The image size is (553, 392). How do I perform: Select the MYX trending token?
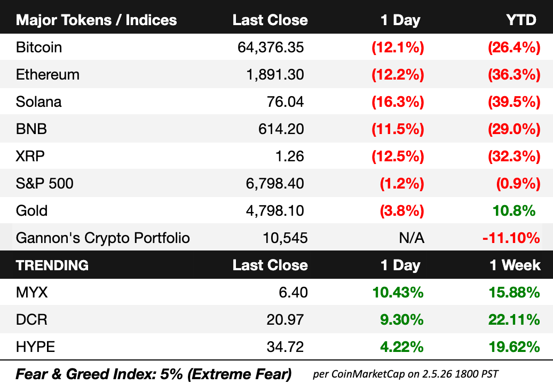point(30,293)
